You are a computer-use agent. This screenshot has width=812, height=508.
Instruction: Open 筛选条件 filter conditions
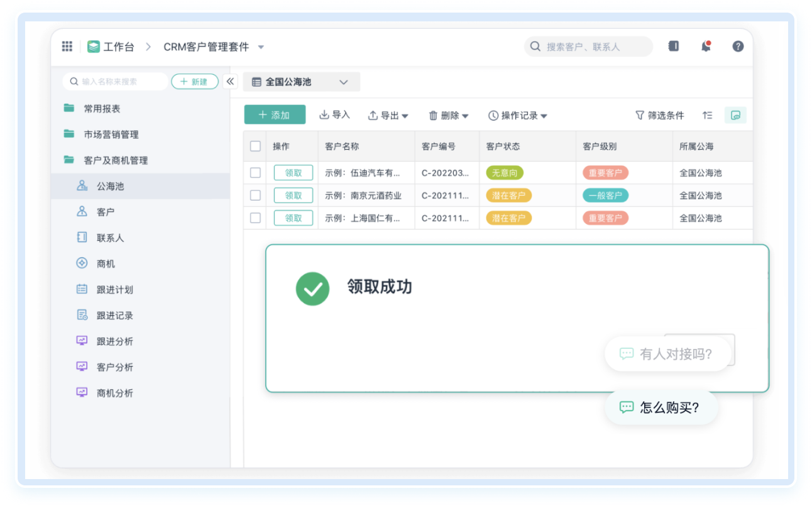pyautogui.click(x=660, y=115)
